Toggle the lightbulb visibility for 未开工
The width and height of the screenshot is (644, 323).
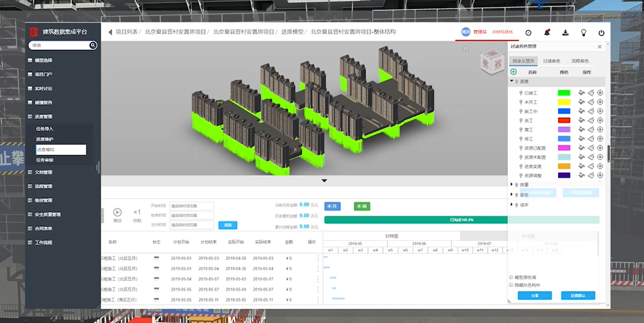[521, 102]
